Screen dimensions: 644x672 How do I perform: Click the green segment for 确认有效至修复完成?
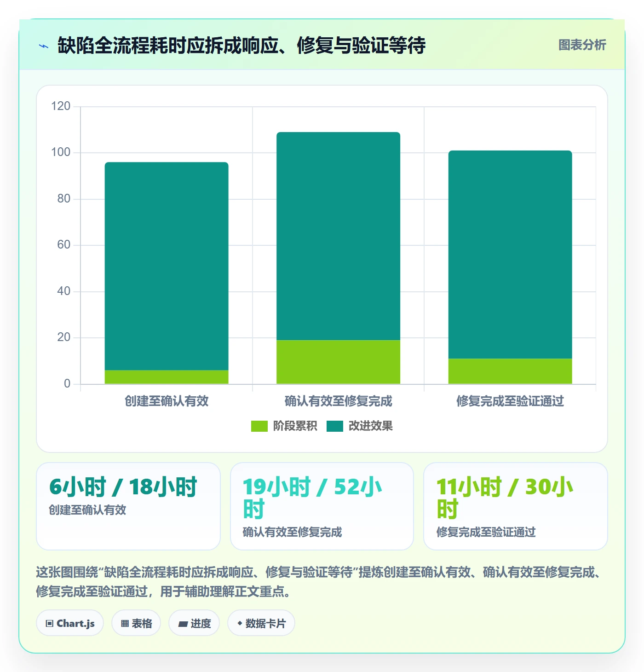338,362
